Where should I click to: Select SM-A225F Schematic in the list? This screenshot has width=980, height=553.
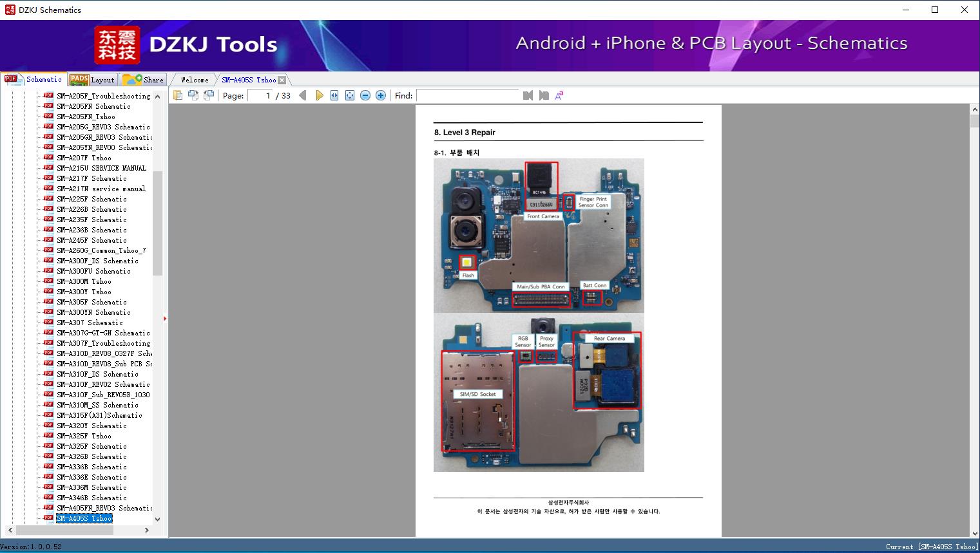[x=91, y=199]
